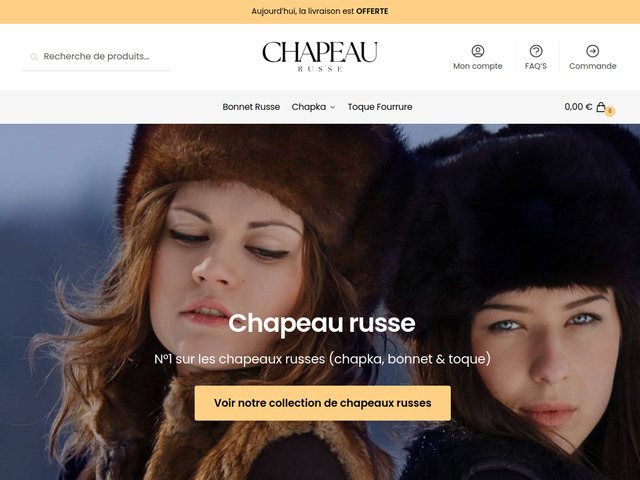
Task: Click the Mon compte text link
Action: (478, 66)
